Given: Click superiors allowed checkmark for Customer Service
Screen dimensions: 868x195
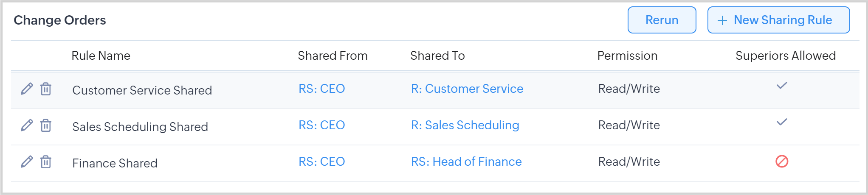Looking at the screenshot, I should [x=782, y=86].
